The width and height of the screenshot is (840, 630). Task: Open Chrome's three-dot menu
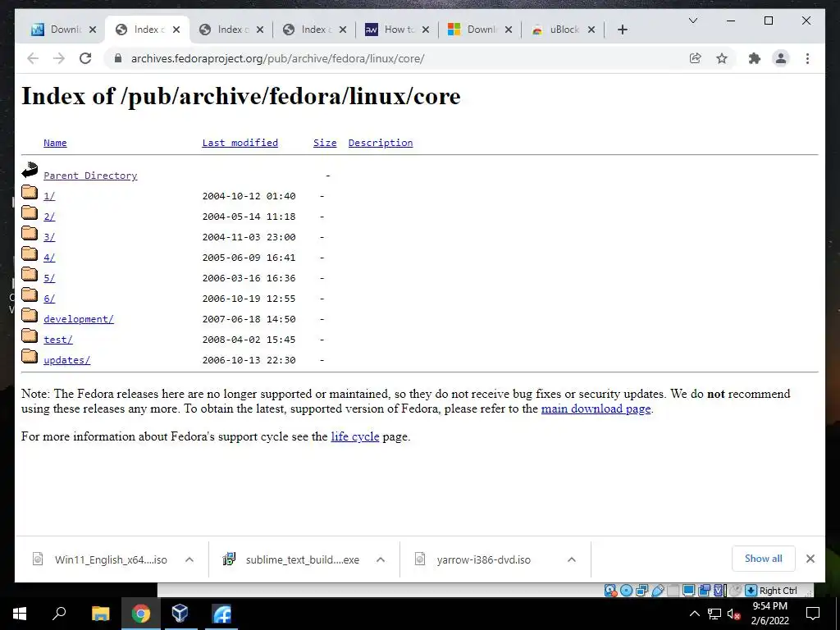coord(807,58)
